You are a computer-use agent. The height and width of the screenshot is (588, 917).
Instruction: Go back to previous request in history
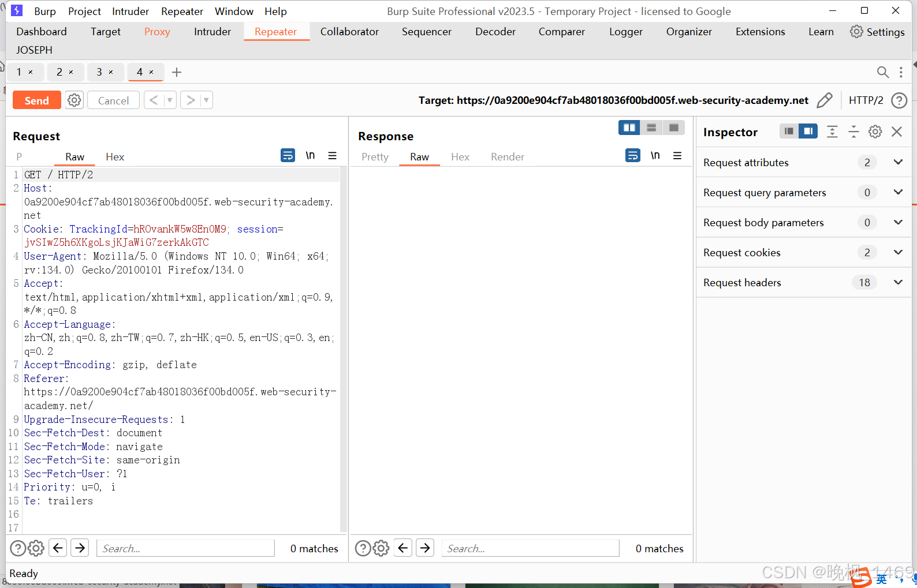pos(154,100)
